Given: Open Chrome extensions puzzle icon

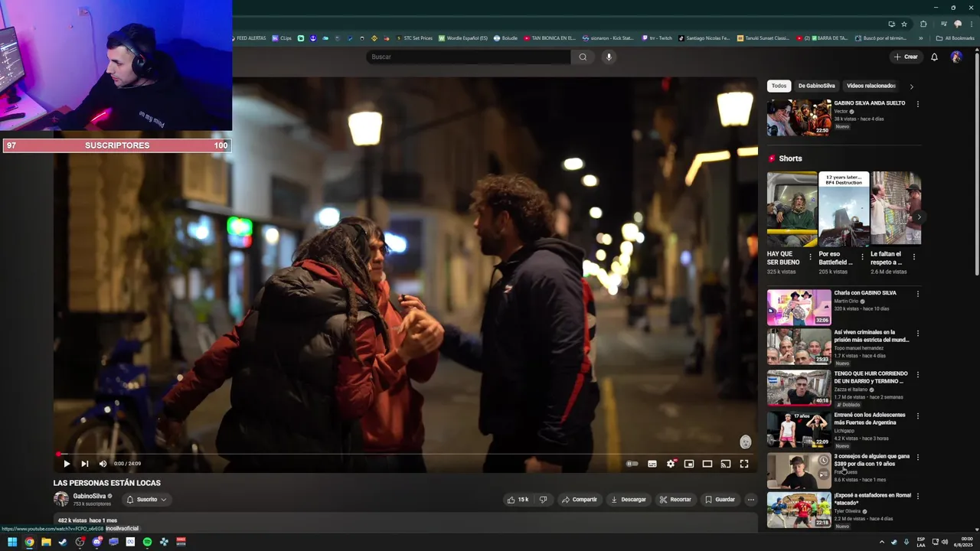Looking at the screenshot, I should pos(923,24).
